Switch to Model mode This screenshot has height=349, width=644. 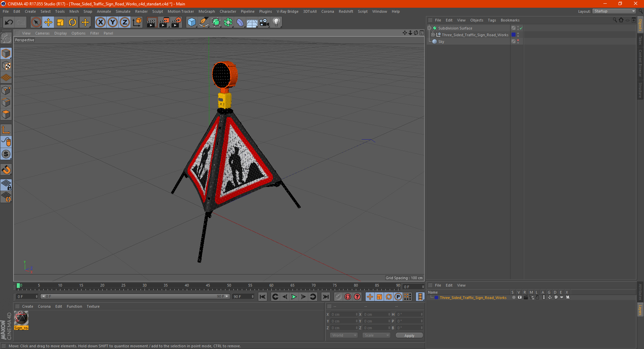click(6, 53)
